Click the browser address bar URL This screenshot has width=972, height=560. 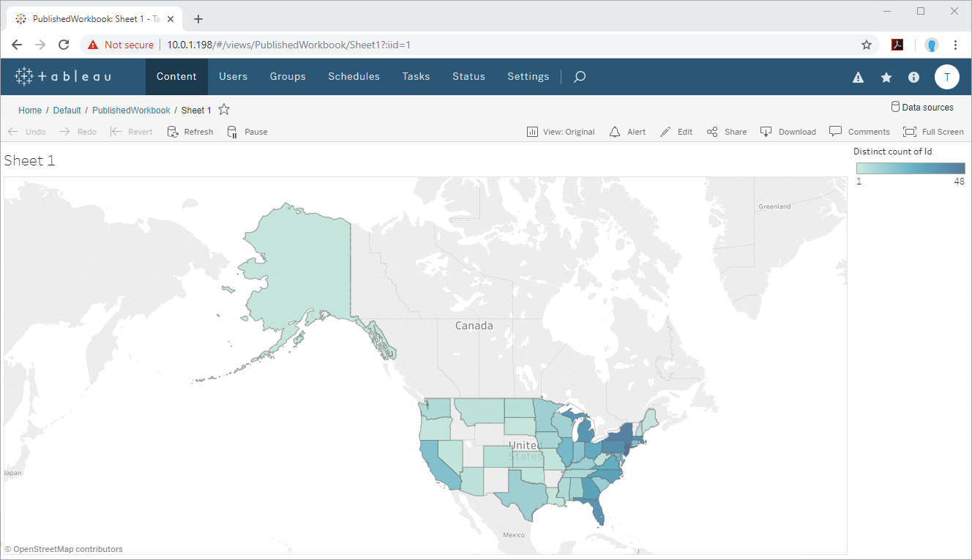tap(288, 45)
